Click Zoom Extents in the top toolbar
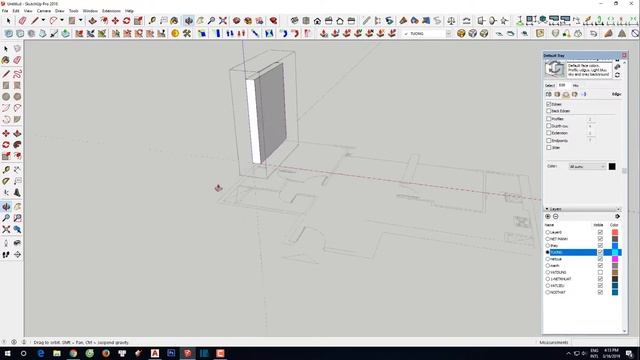 tap(223, 20)
